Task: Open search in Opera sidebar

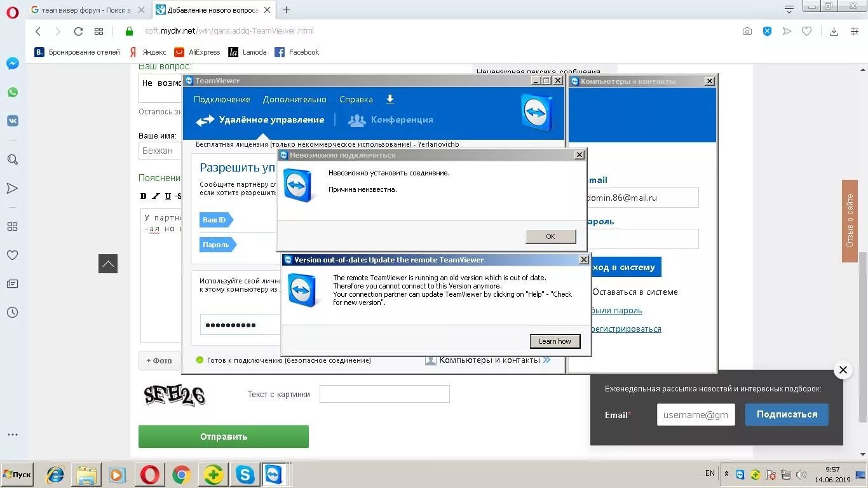Action: tap(13, 159)
